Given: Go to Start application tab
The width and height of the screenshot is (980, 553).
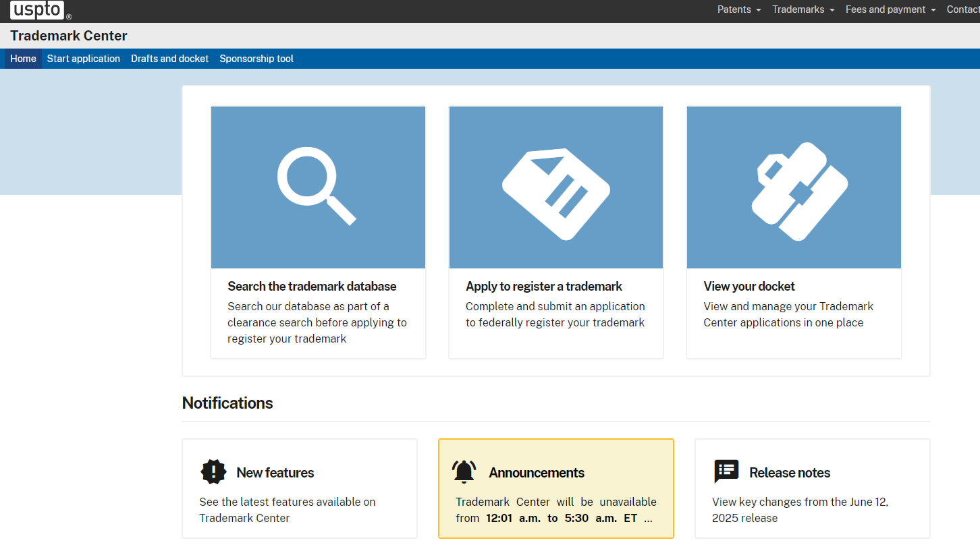Looking at the screenshot, I should pyautogui.click(x=84, y=59).
